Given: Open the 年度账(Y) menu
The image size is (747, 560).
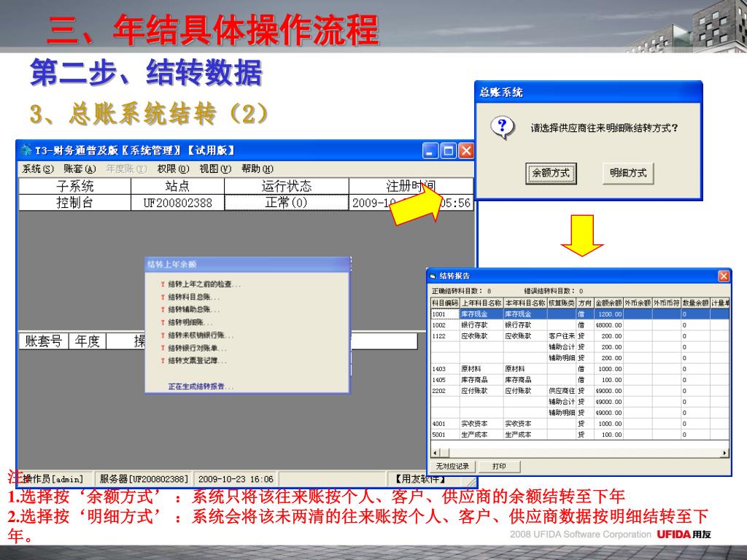Looking at the screenshot, I should 127,168.
